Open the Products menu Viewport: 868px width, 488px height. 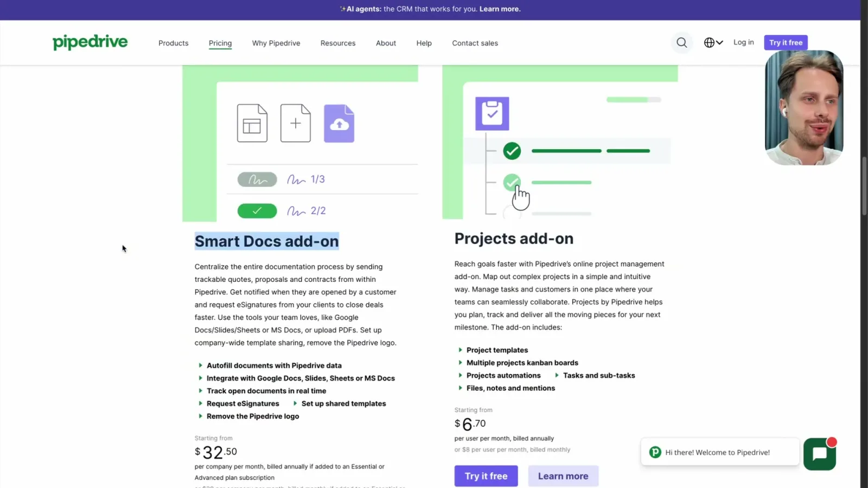[x=174, y=43]
